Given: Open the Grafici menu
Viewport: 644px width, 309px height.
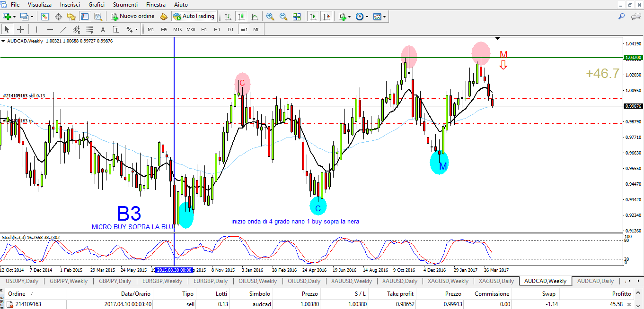Looking at the screenshot, I should [x=97, y=4].
